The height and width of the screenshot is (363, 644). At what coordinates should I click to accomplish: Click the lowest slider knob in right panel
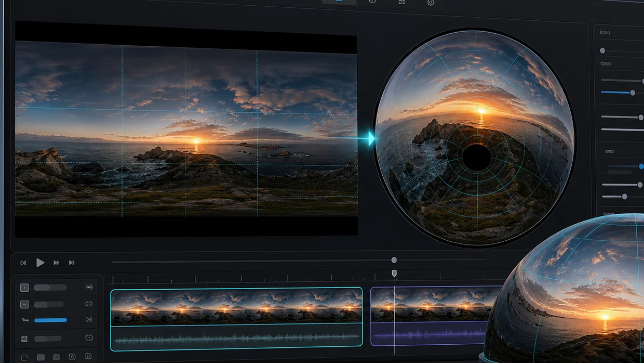click(624, 197)
